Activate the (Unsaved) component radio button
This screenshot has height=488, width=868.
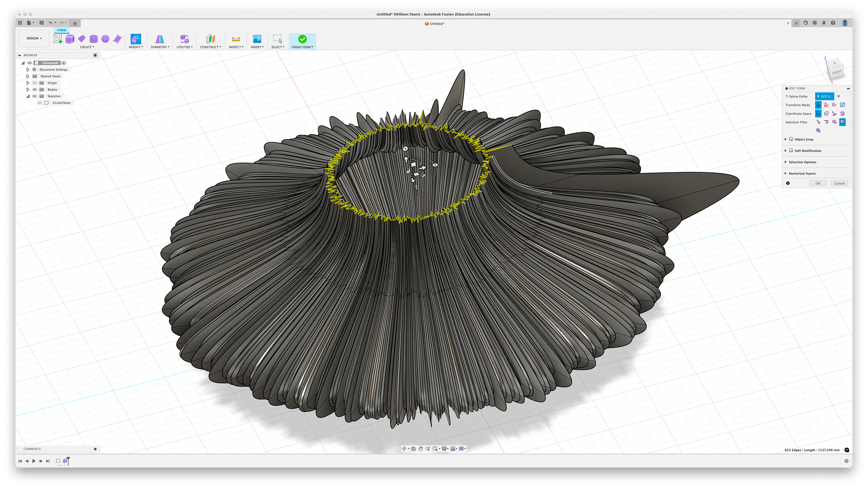pos(64,63)
